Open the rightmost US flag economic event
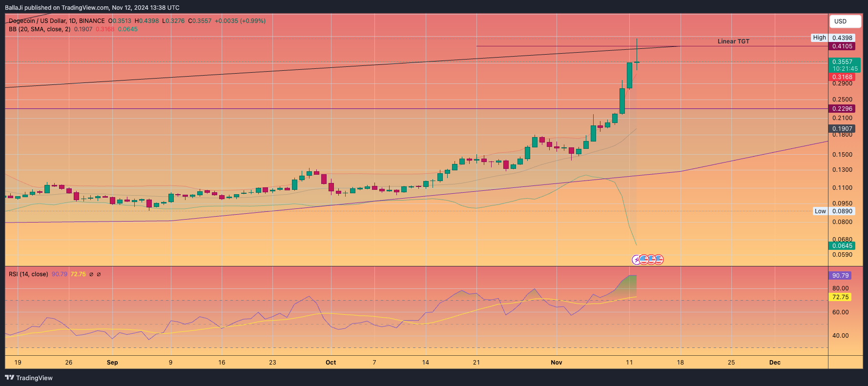This screenshot has width=868, height=386. (659, 260)
